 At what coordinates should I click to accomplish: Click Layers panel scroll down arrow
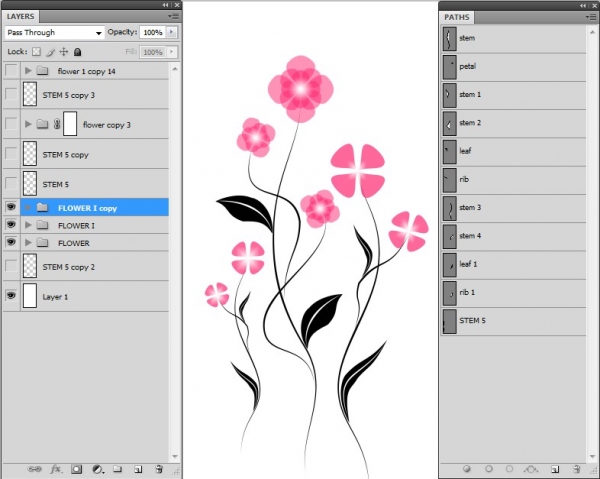tap(175, 456)
